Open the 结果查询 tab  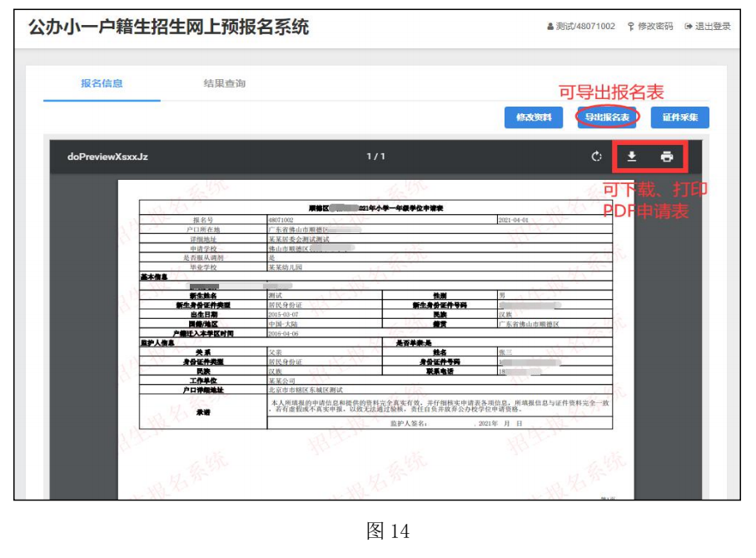tap(225, 84)
